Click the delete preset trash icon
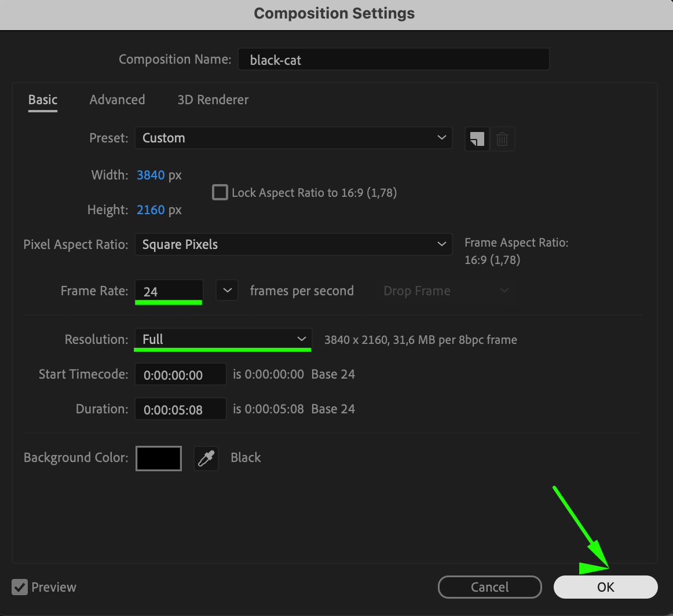673x616 pixels. [502, 139]
